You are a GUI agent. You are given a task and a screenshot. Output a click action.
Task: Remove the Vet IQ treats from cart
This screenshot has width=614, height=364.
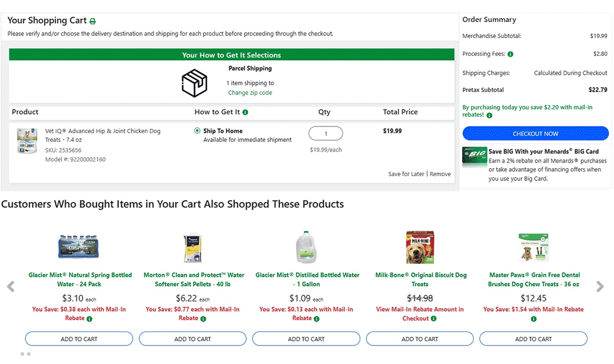click(440, 174)
